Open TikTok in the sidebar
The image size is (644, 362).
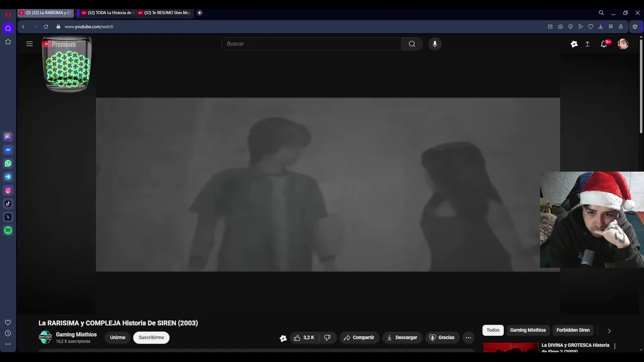click(8, 204)
